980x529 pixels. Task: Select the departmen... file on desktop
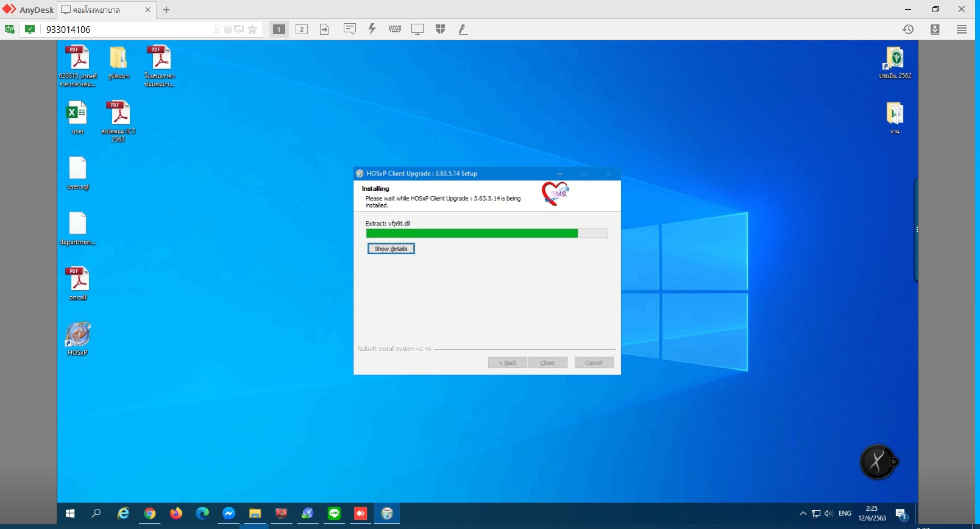[78, 229]
